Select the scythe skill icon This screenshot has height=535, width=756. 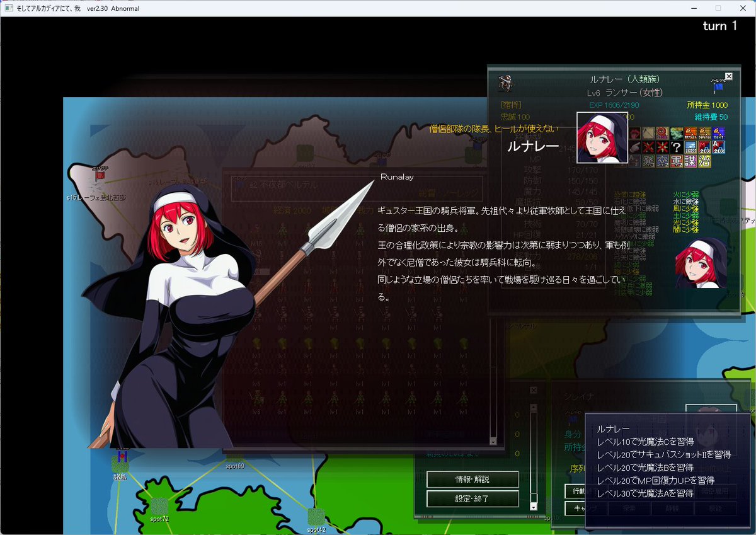coord(649,133)
